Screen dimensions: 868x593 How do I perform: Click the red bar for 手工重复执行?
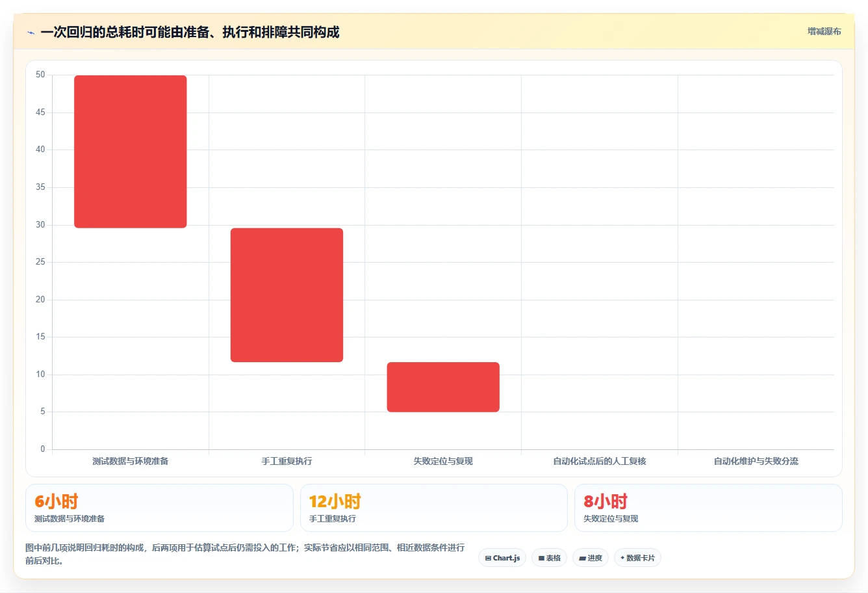point(287,295)
